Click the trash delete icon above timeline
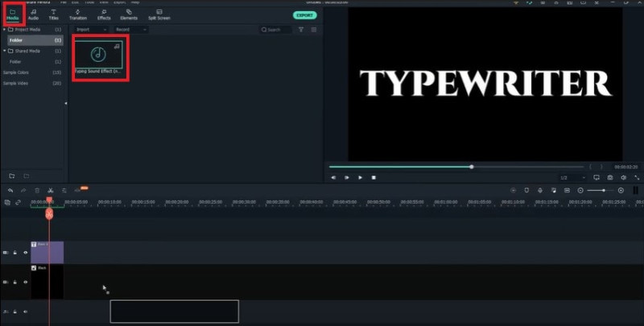Screen dimensions: 644x326 click(x=37, y=191)
